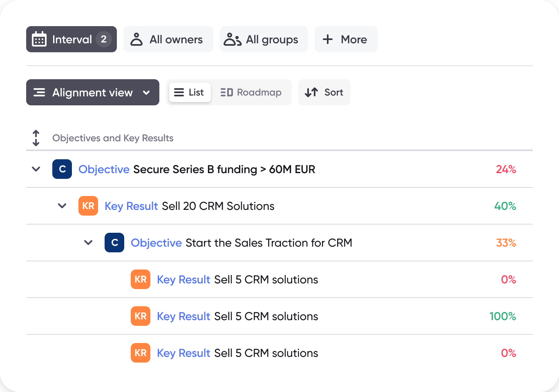Viewport: 559px width, 392px height.
Task: Switch to the Roadmap tab
Action: tap(251, 92)
